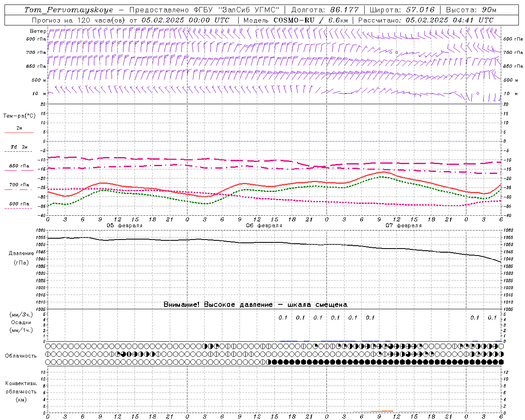Select the date label 07 февраля
525x420 pixels.
pyautogui.click(x=404, y=226)
